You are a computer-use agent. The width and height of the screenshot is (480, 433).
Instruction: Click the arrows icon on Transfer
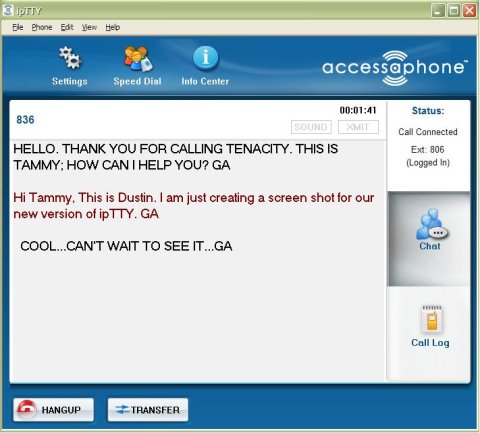(x=122, y=410)
